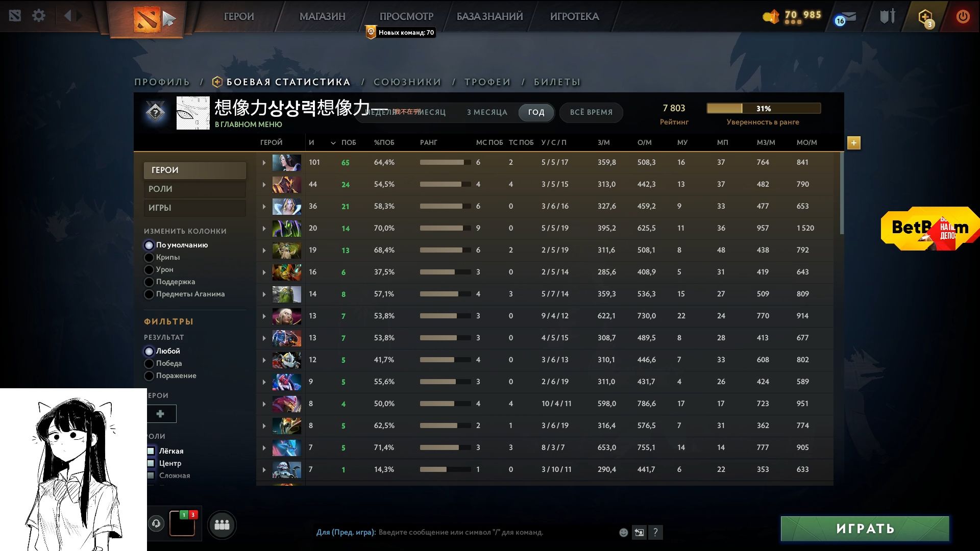Open the armory shield and sword icon
Image resolution: width=980 pixels, height=551 pixels.
[887, 16]
